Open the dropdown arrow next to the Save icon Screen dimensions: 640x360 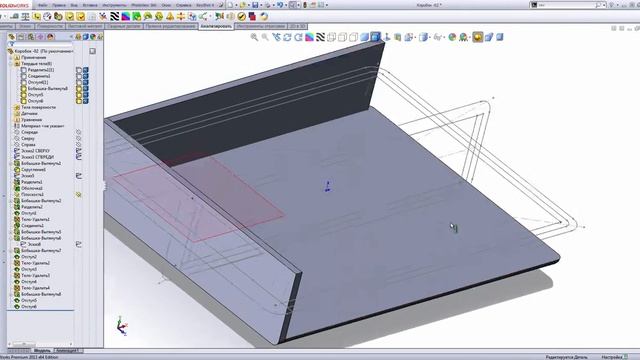pyautogui.click(x=261, y=5)
